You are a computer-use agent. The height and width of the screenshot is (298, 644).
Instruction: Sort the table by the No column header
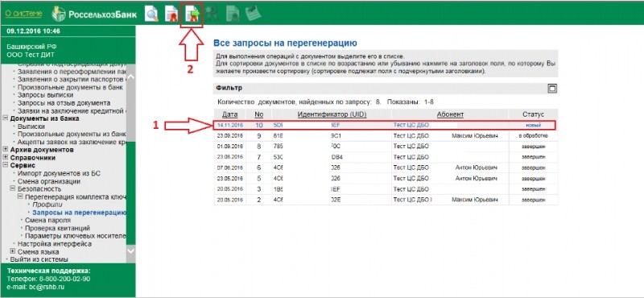click(x=258, y=114)
